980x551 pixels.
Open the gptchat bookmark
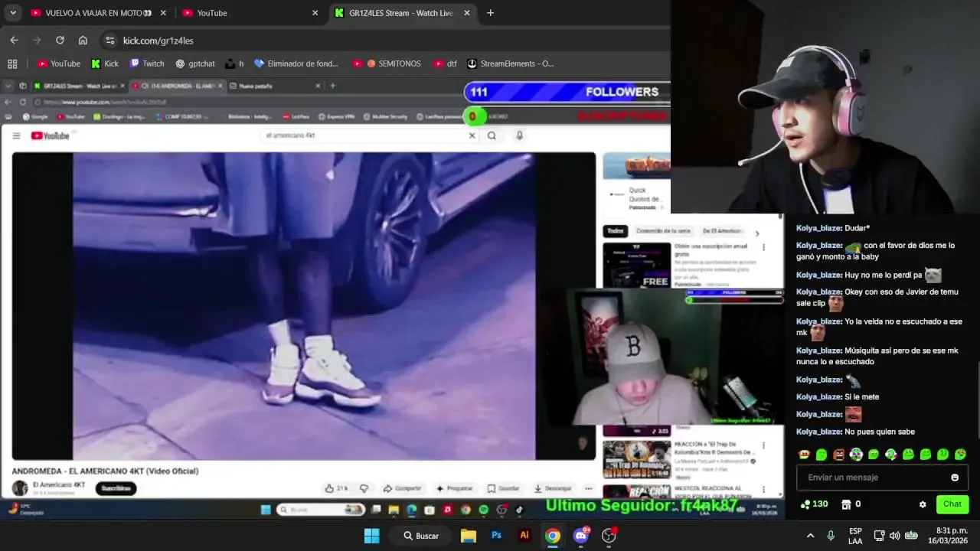195,64
